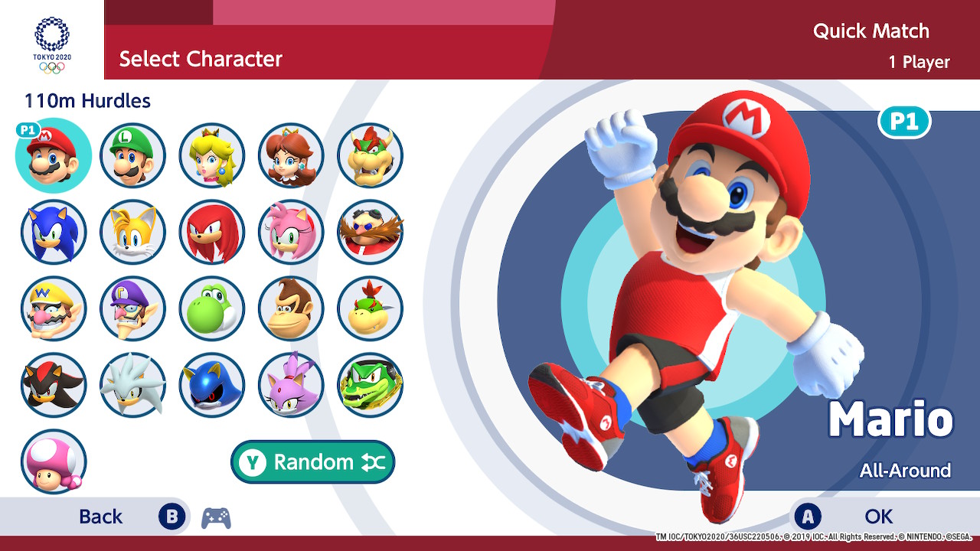Select Vector the Crocodile icon
The image size is (980, 551).
371,385
